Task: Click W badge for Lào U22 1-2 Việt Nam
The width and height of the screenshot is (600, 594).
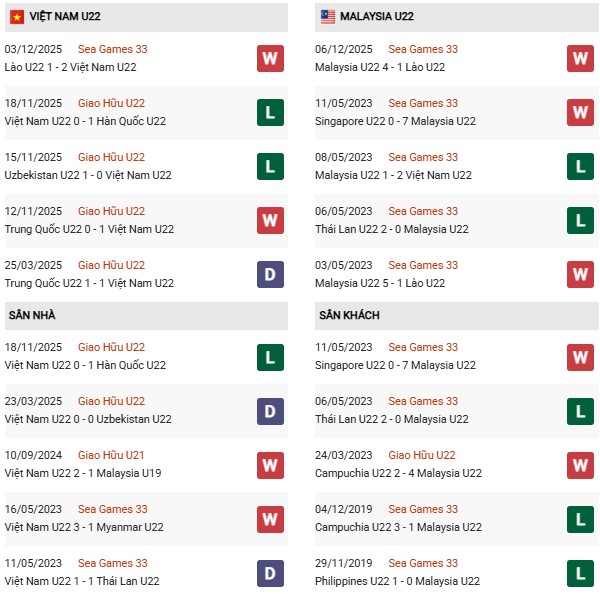Action: click(x=270, y=58)
